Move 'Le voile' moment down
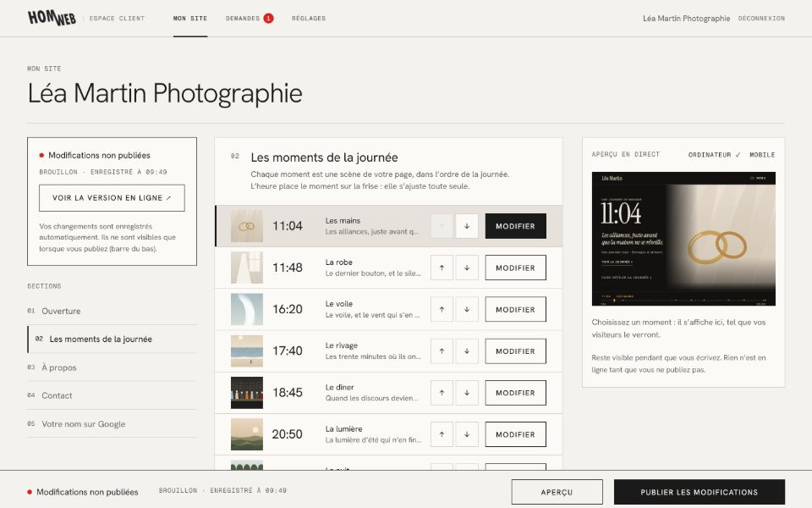The width and height of the screenshot is (812, 508). click(467, 310)
